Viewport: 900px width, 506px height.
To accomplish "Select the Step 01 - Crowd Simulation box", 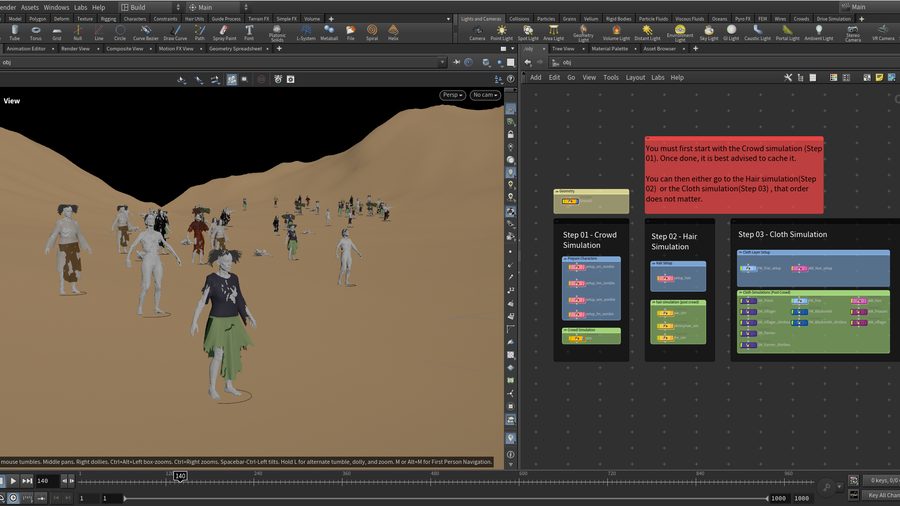I will tap(591, 290).
